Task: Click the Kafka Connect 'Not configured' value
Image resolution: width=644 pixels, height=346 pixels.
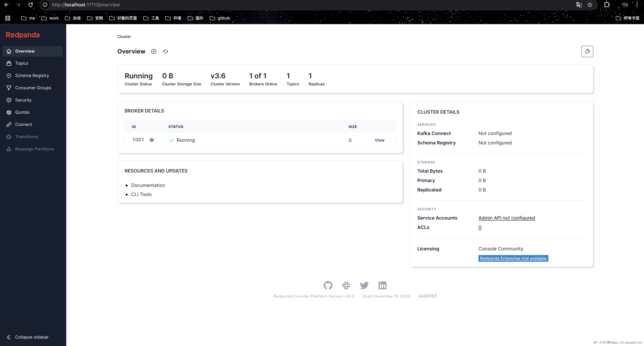Action: pyautogui.click(x=495, y=133)
